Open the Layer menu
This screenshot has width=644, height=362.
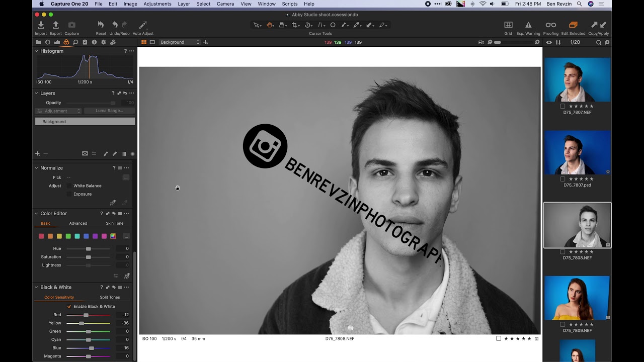coord(184,4)
